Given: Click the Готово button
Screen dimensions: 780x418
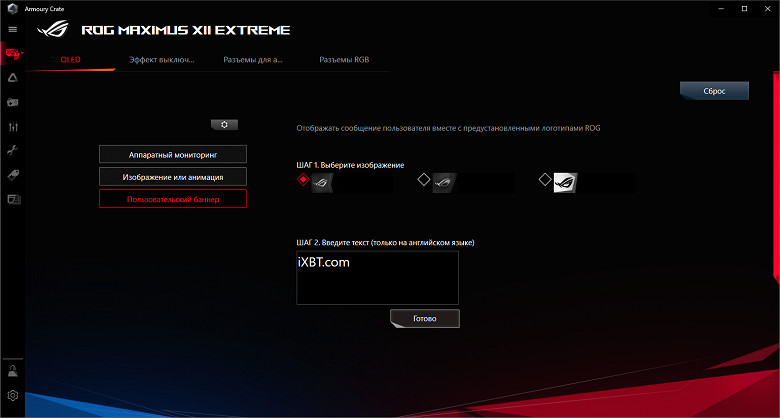Looking at the screenshot, I should [x=425, y=318].
